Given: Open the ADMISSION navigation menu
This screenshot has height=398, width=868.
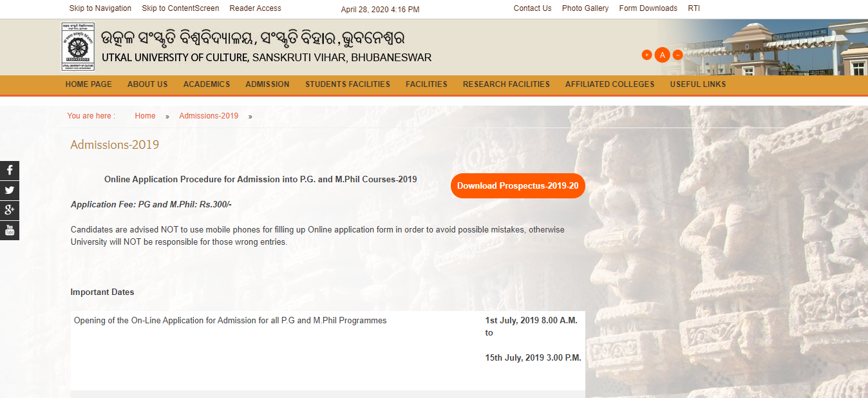Looking at the screenshot, I should (x=267, y=84).
